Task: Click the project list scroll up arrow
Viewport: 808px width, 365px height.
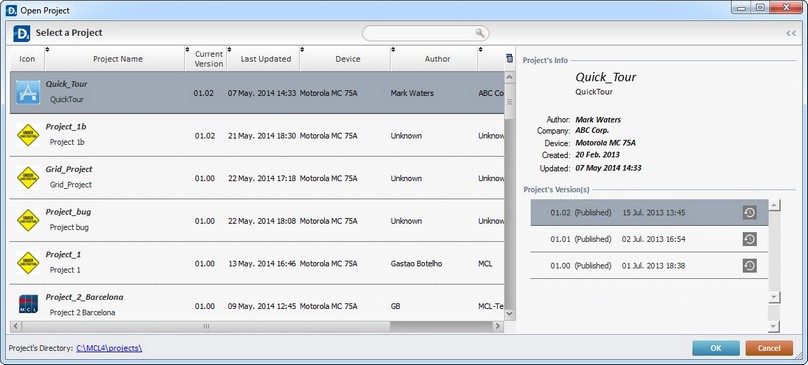Action: (510, 77)
